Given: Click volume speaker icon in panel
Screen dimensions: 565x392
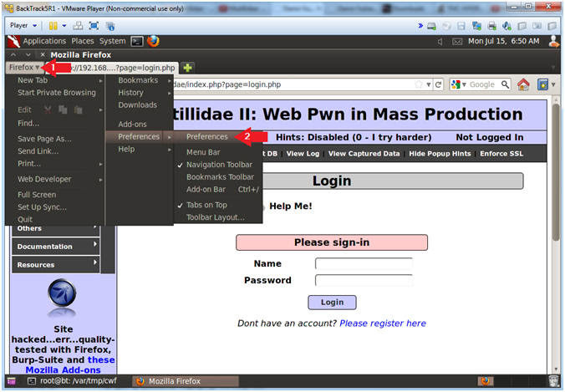Looking at the screenshot, I should [x=440, y=42].
